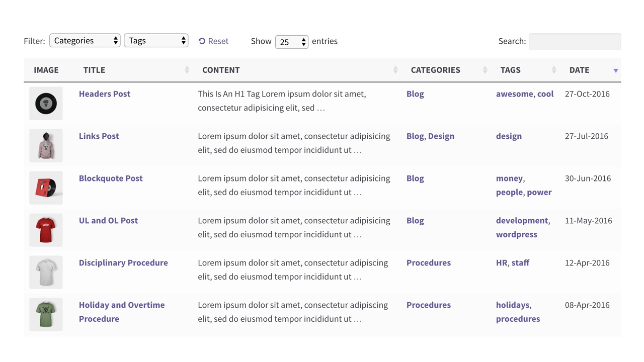Open the UL and OL Post link
644x362 pixels.
pos(108,221)
